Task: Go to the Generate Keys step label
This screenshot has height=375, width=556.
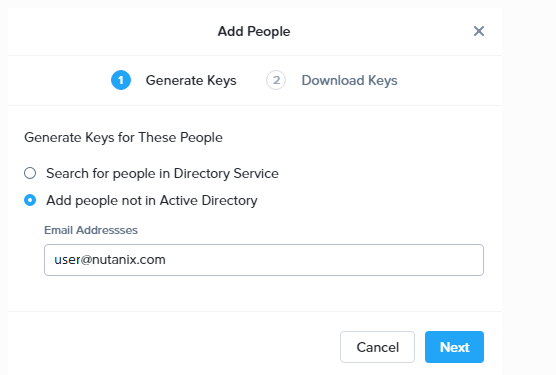Action: point(191,80)
